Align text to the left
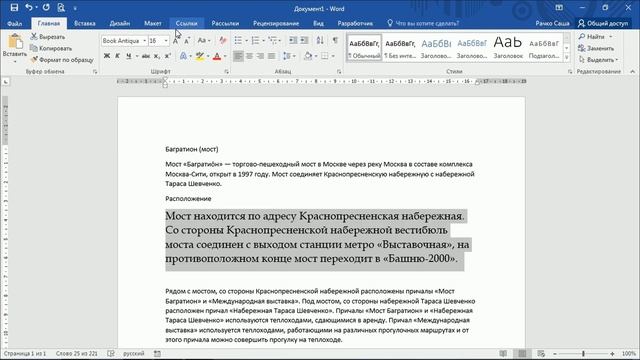This screenshot has width=640, height=360. pos(238,56)
